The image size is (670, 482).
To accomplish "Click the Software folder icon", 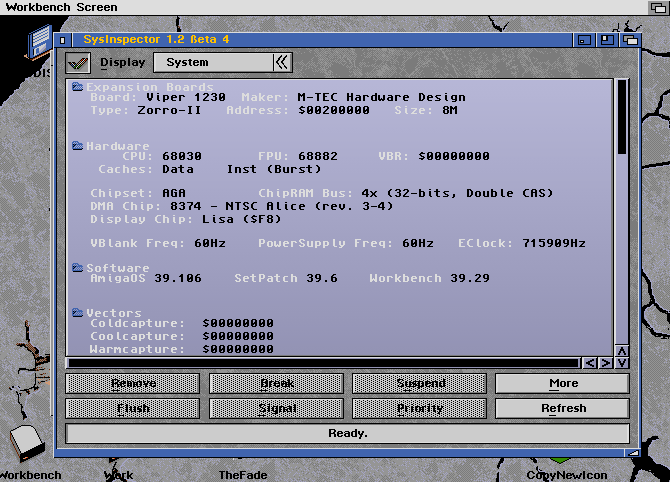I will (x=77, y=268).
